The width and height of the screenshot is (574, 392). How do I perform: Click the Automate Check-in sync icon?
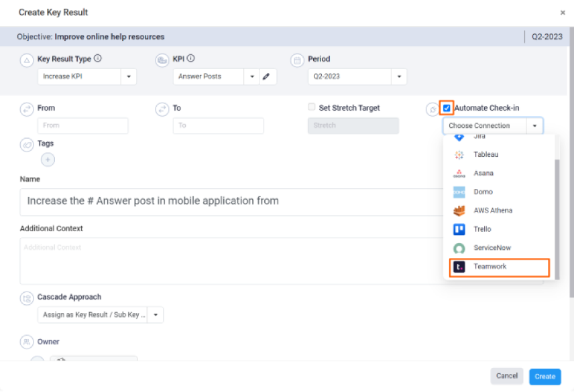click(x=433, y=109)
